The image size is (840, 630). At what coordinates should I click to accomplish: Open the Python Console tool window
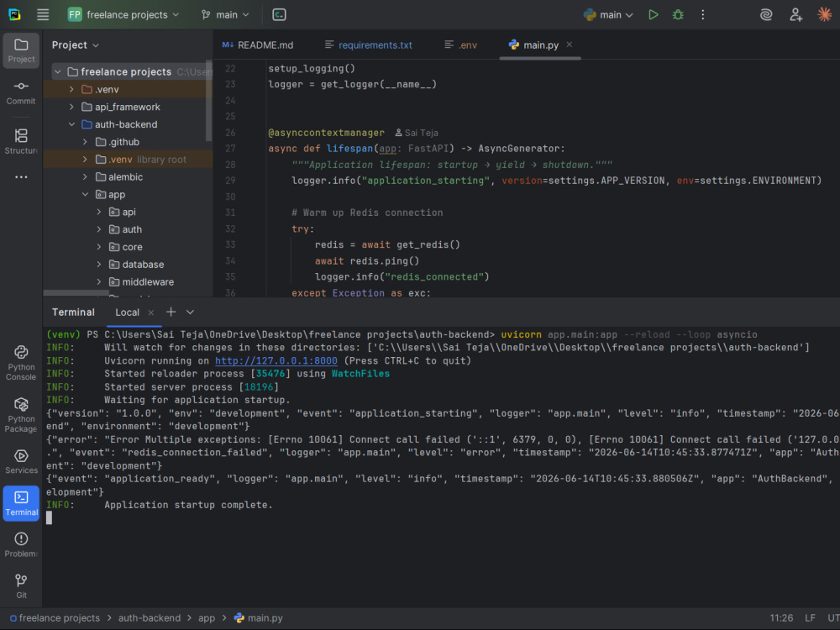pyautogui.click(x=21, y=363)
